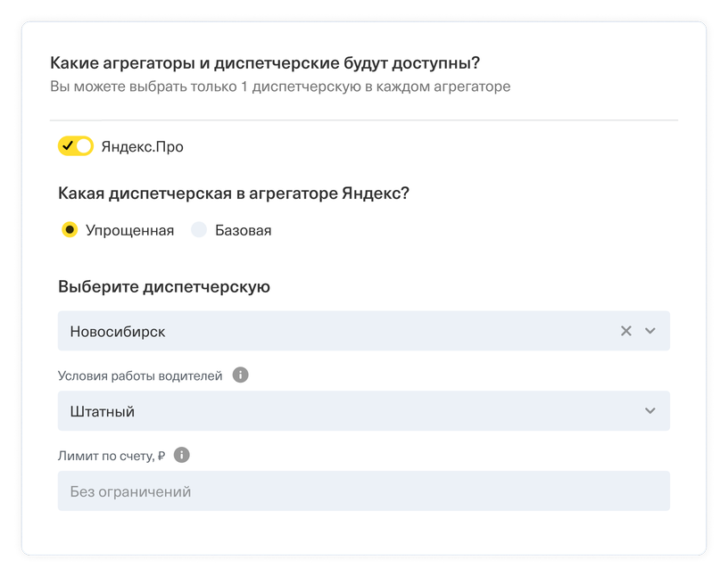Image resolution: width=728 pixels, height=577 pixels.
Task: Open the Новосибирск dispatcher dropdown
Action: [x=363, y=331]
